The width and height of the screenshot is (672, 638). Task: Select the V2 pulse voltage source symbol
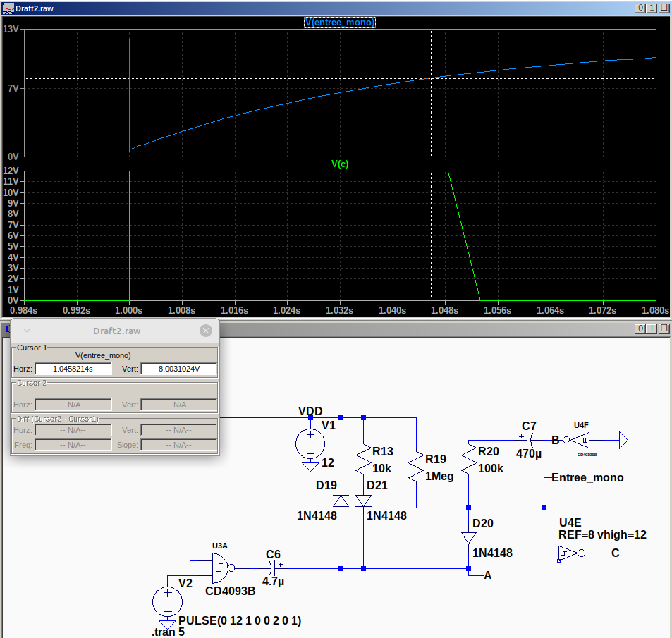168,601
